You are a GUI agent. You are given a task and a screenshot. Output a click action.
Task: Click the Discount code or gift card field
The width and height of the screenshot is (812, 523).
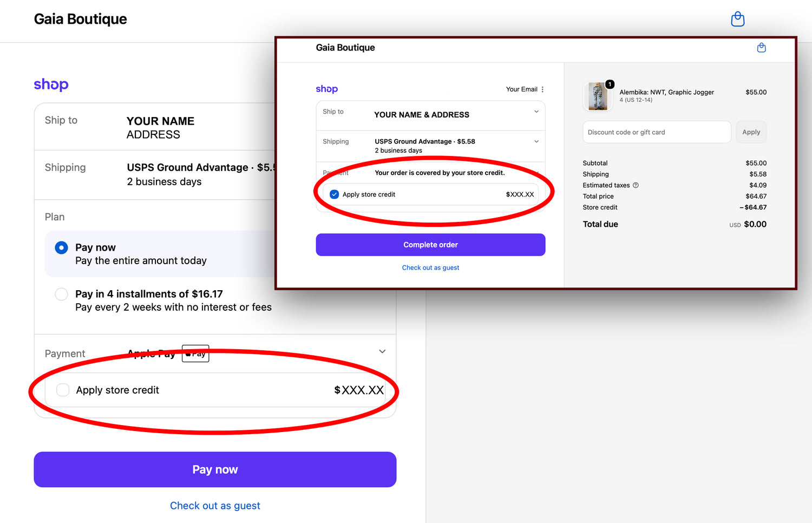(657, 132)
